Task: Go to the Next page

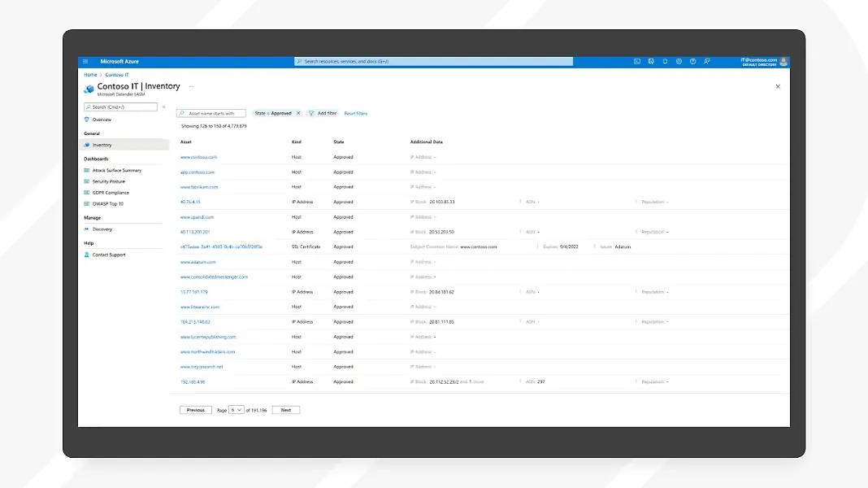Action: coord(285,410)
